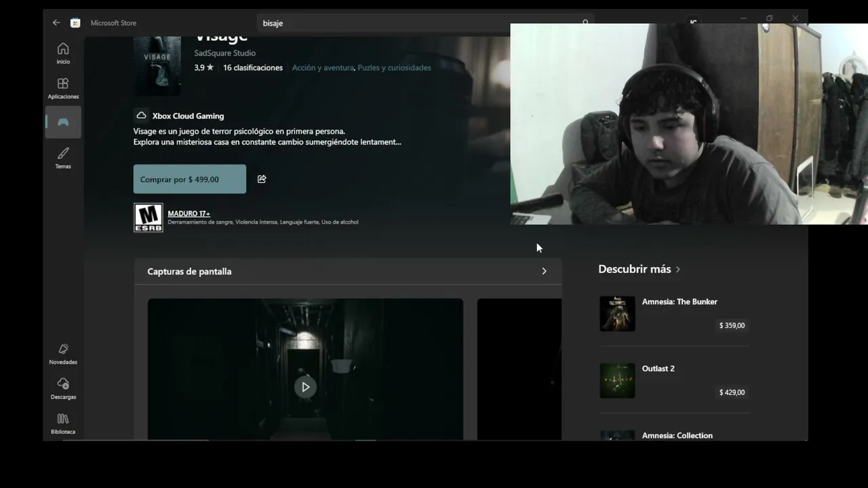Click the 3,9 star rating

(203, 68)
